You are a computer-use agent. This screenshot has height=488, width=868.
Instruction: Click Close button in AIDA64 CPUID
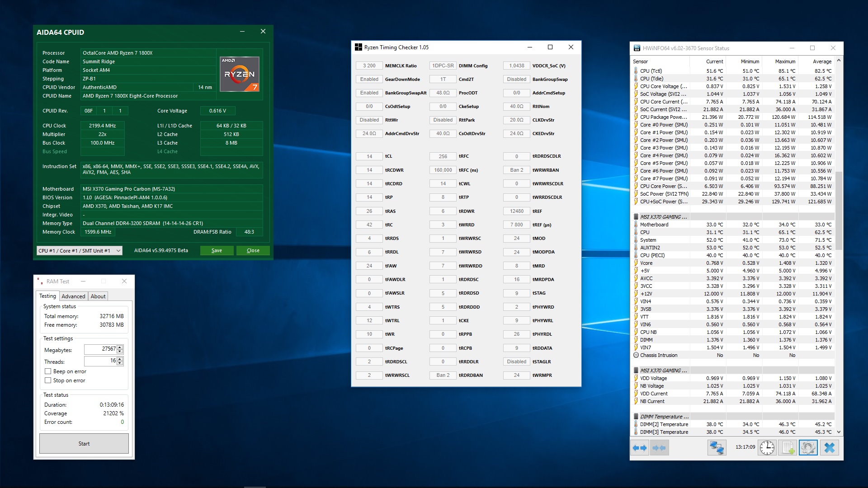click(253, 251)
